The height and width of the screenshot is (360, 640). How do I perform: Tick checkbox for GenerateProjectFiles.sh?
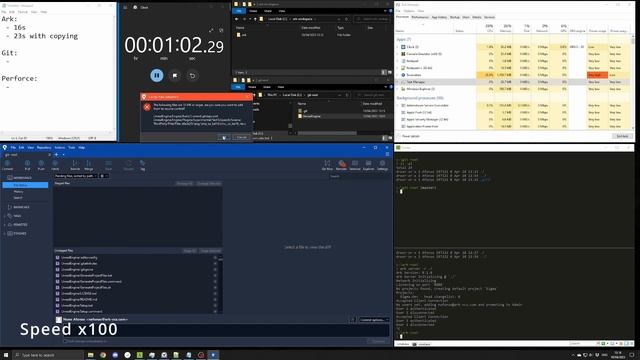point(58,287)
